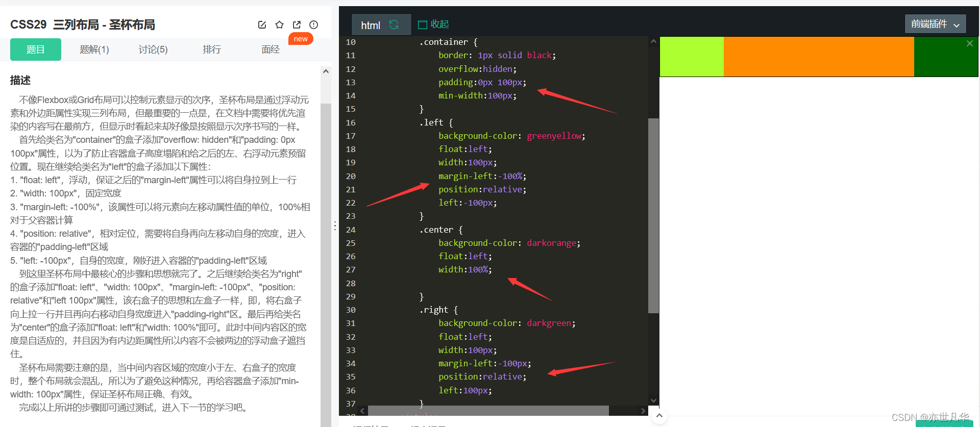The width and height of the screenshot is (980, 427).
Task: Click the code editor scroll-up arrow
Action: [x=653, y=42]
